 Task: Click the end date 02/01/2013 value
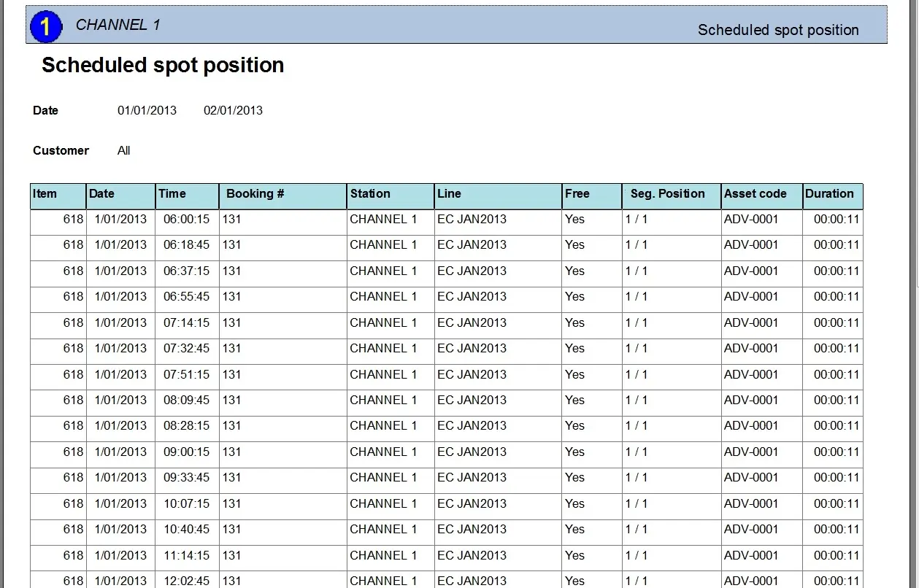click(233, 111)
